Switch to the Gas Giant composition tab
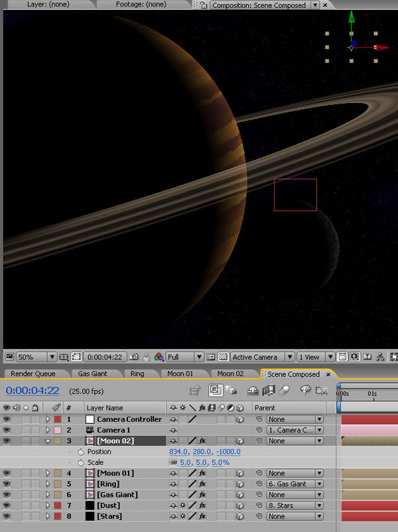 pos(92,373)
